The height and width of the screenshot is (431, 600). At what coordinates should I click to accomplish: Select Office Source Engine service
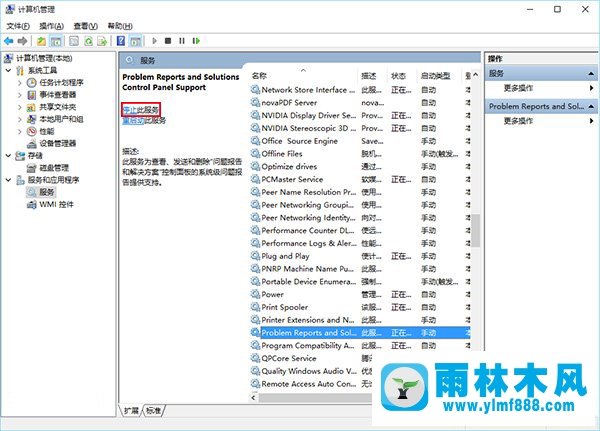coord(360,141)
